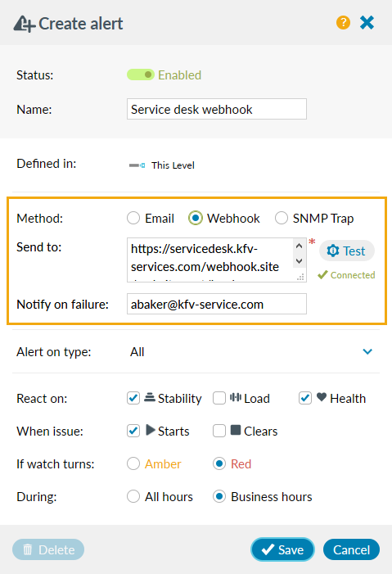Toggle the Starts checkbox
Screen dimensions: 392x574
[x=133, y=431]
